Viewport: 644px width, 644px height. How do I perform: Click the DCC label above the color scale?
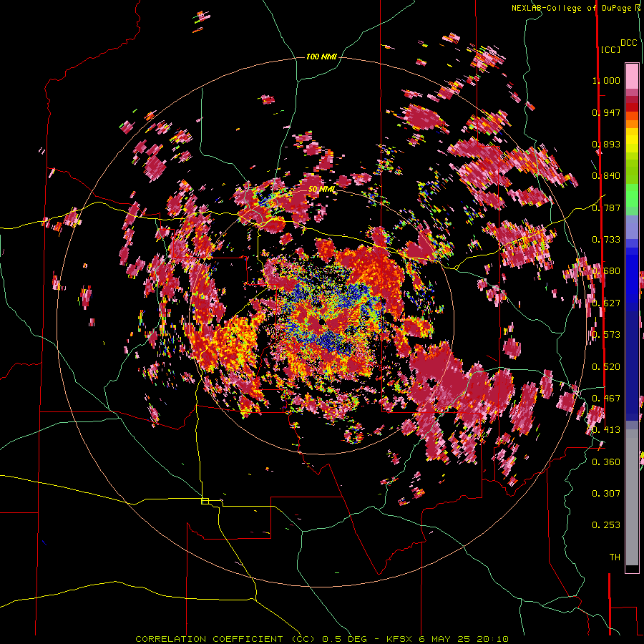628,43
